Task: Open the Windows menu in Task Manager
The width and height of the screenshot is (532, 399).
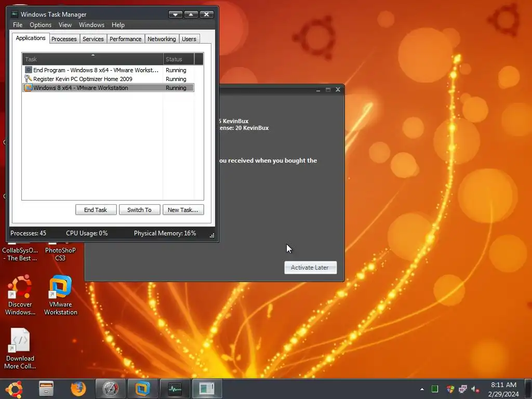Action: [x=91, y=25]
